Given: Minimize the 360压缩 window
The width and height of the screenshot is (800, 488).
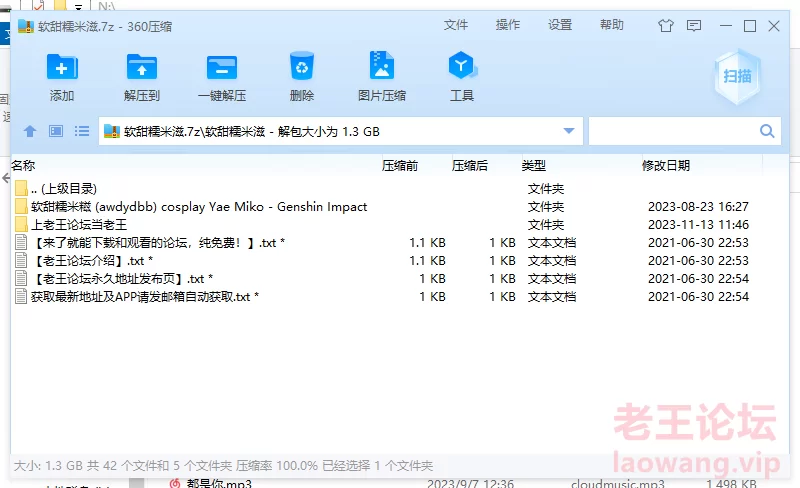Looking at the screenshot, I should 726,26.
